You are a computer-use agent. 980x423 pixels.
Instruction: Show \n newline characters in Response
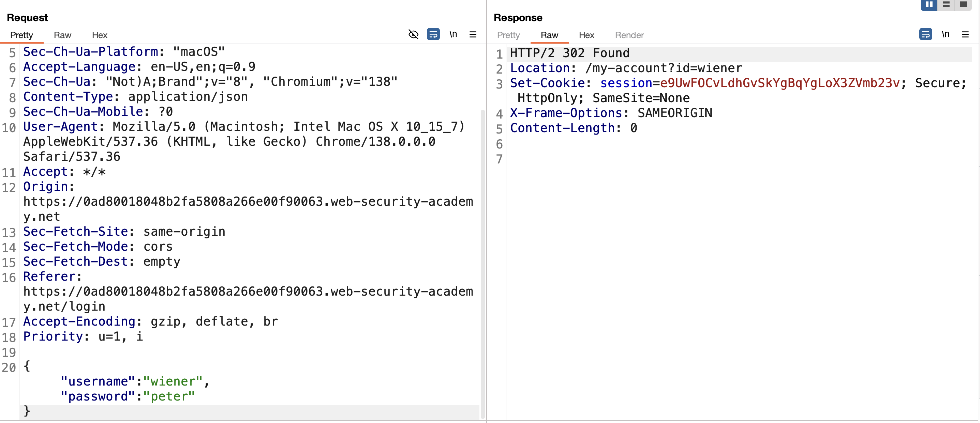click(945, 34)
